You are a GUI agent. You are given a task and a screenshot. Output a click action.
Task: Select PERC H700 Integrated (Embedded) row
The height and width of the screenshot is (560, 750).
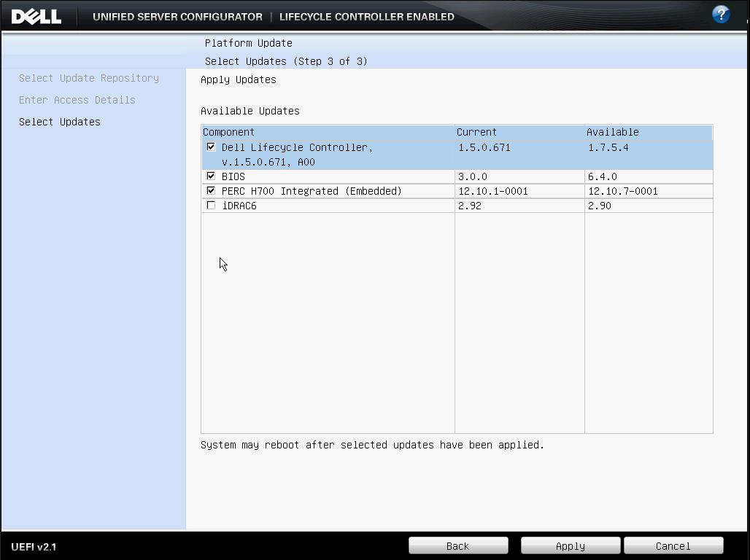tap(312, 191)
